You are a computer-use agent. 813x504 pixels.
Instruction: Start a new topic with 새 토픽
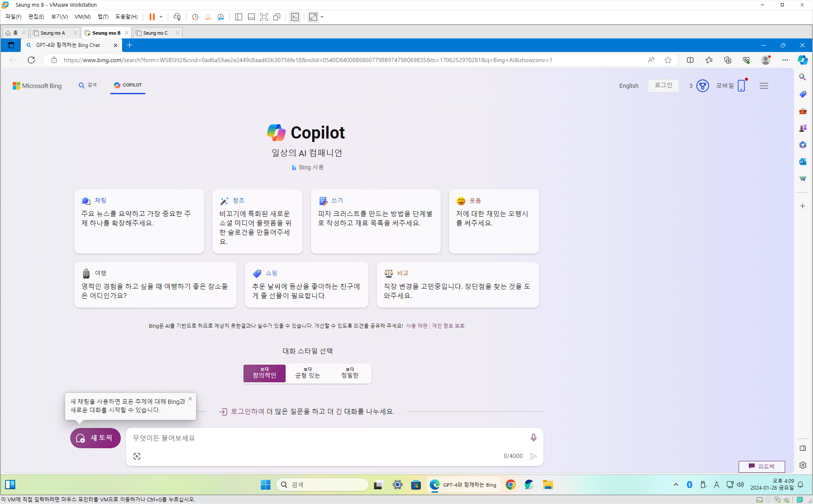[x=95, y=438]
